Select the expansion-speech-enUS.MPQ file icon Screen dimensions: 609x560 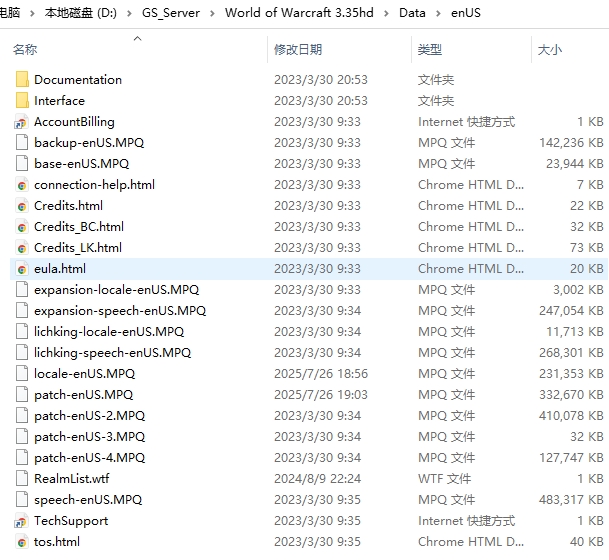pos(22,311)
